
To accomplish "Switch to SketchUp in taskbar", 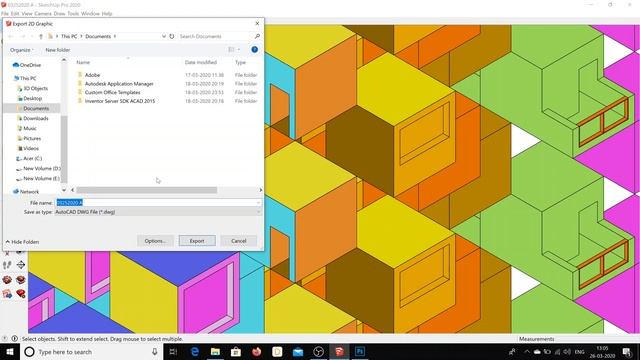I will 339,351.
